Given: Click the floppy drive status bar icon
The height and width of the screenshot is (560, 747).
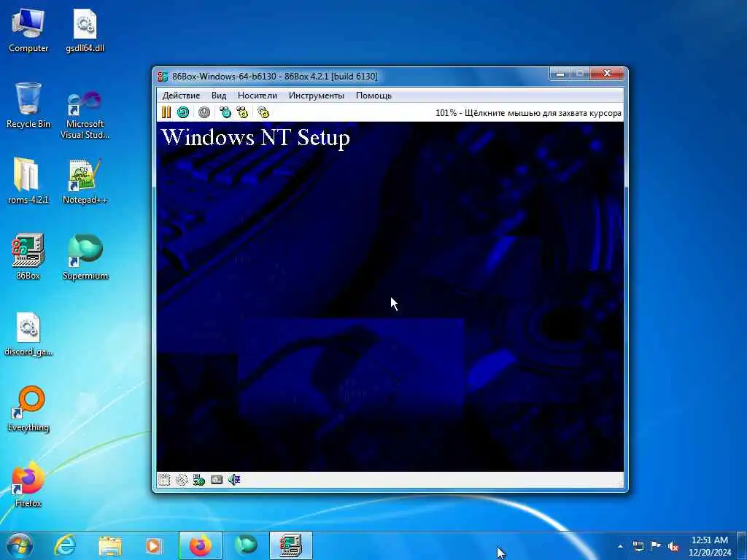Looking at the screenshot, I should [x=164, y=480].
